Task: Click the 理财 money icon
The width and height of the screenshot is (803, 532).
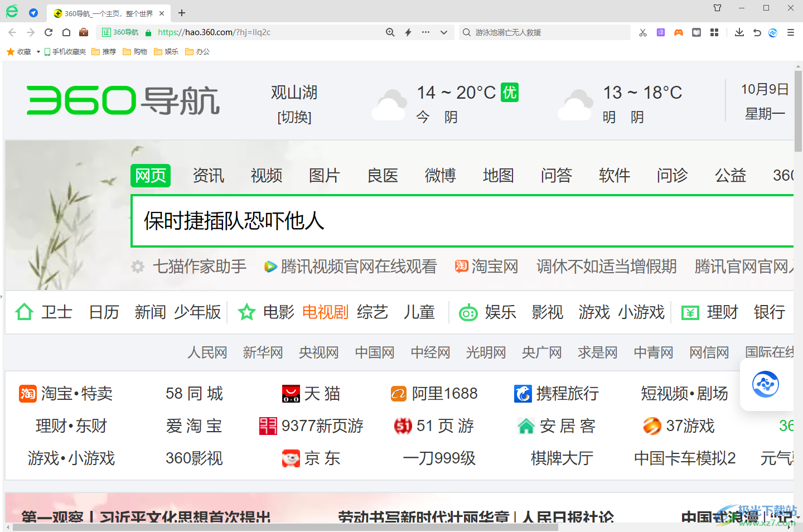Action: [x=690, y=313]
